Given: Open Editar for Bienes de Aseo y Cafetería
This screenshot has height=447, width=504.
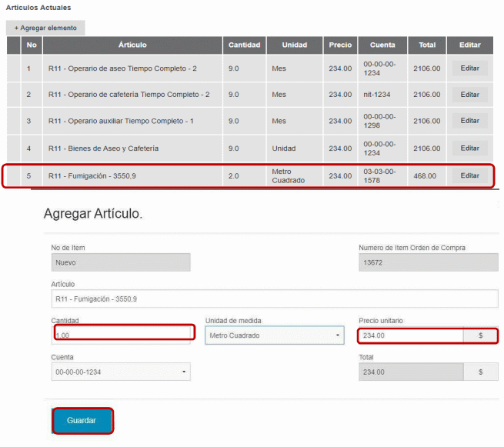Looking at the screenshot, I should 469,148.
